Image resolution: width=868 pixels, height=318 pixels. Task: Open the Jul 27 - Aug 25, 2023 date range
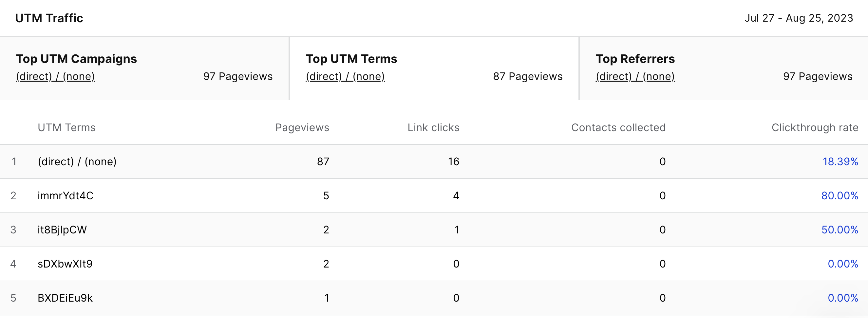coord(799,18)
